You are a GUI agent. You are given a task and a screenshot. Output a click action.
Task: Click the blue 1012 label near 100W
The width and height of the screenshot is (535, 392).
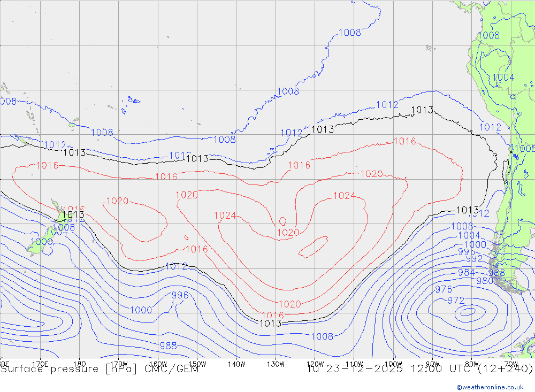tap(387, 104)
